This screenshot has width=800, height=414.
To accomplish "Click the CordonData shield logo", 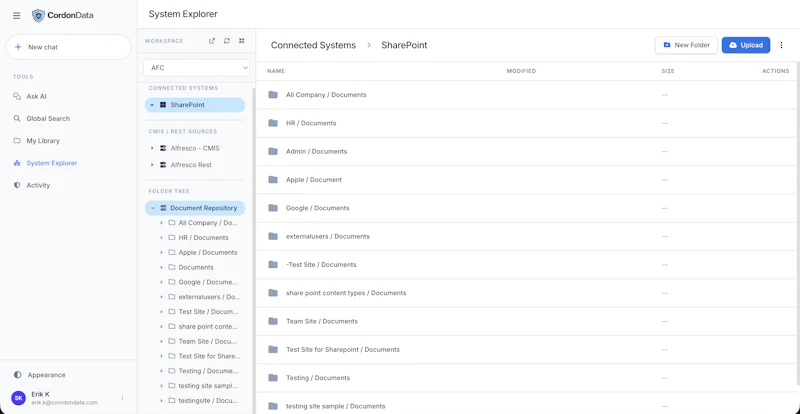I will pos(38,15).
